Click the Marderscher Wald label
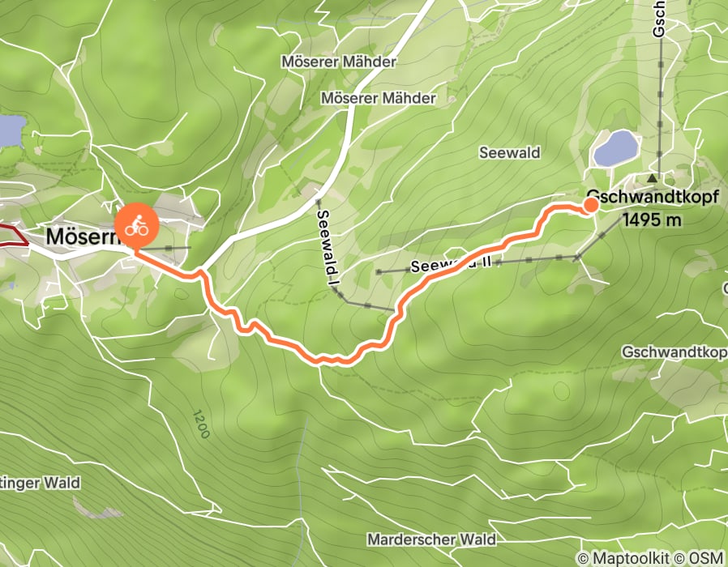Viewport: 728px width, 567px height. (x=432, y=539)
